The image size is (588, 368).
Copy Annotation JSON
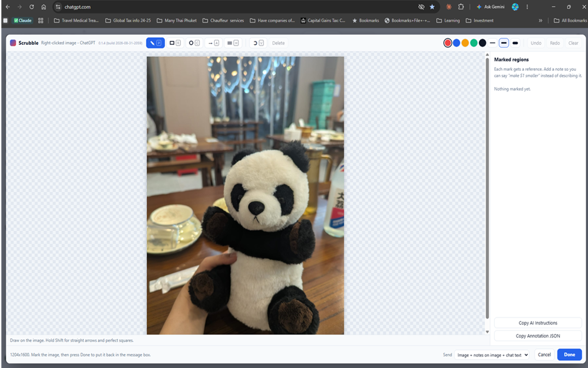click(538, 336)
